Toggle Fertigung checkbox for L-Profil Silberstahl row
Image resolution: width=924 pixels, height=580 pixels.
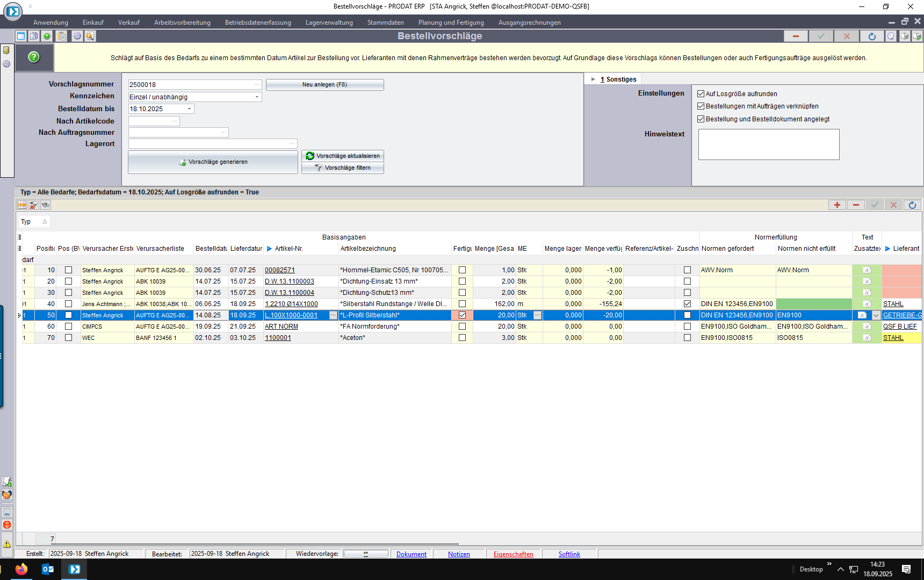[462, 315]
